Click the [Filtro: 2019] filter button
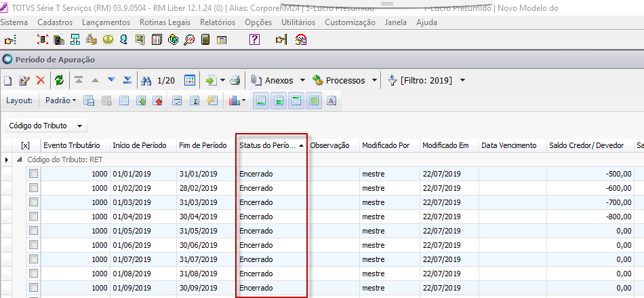Image resolution: width=644 pixels, height=298 pixels. coord(420,81)
